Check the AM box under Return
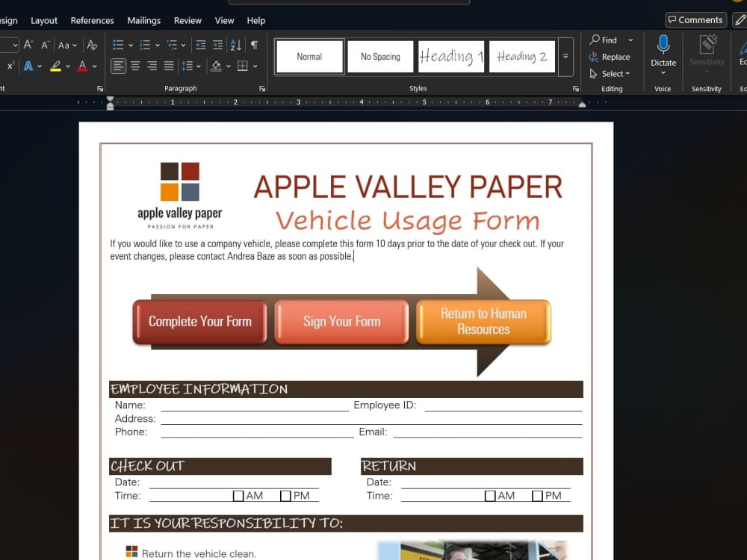The width and height of the screenshot is (747, 560). click(x=490, y=496)
